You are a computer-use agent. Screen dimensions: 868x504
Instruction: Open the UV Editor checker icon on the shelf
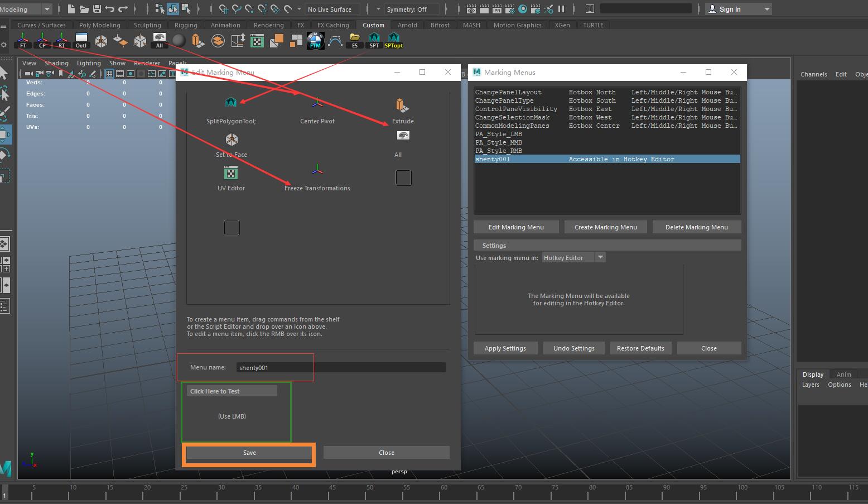[x=257, y=41]
